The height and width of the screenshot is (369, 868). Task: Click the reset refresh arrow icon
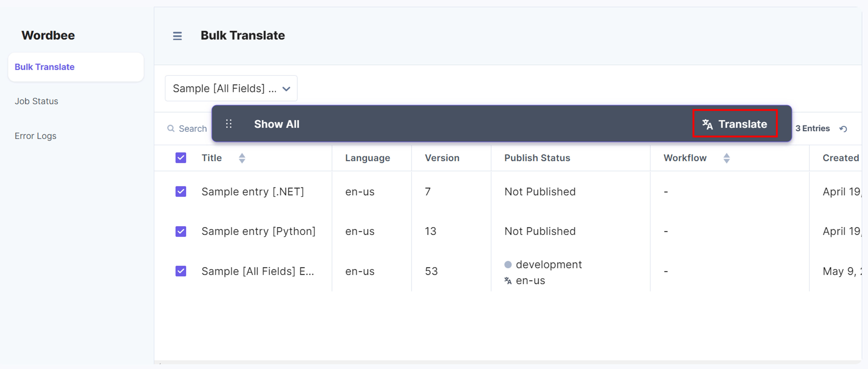pyautogui.click(x=843, y=129)
